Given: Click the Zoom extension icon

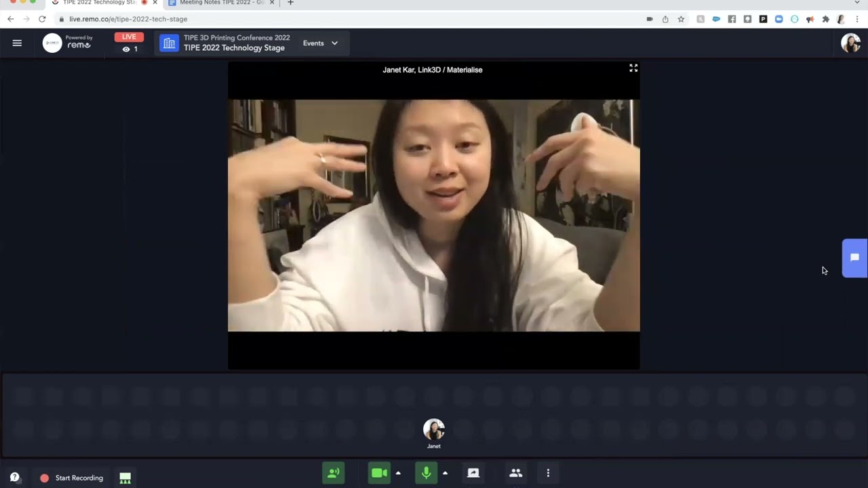Looking at the screenshot, I should tap(778, 19).
